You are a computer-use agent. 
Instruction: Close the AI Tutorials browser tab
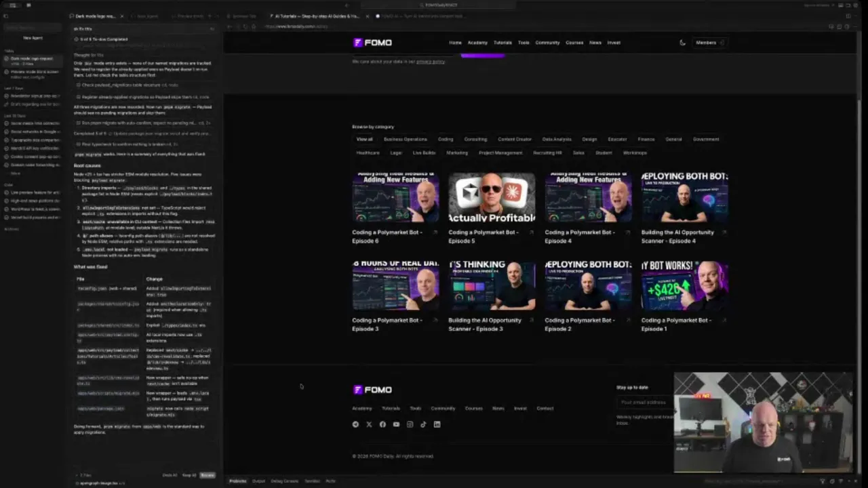point(368,16)
